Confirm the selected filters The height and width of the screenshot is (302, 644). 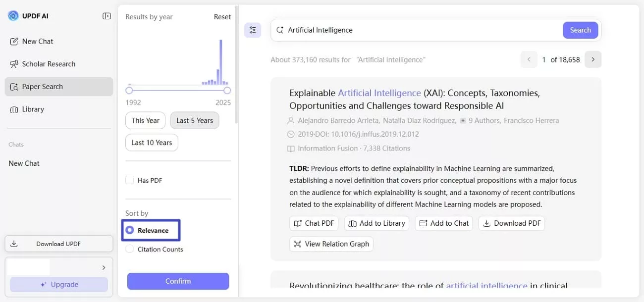click(178, 281)
